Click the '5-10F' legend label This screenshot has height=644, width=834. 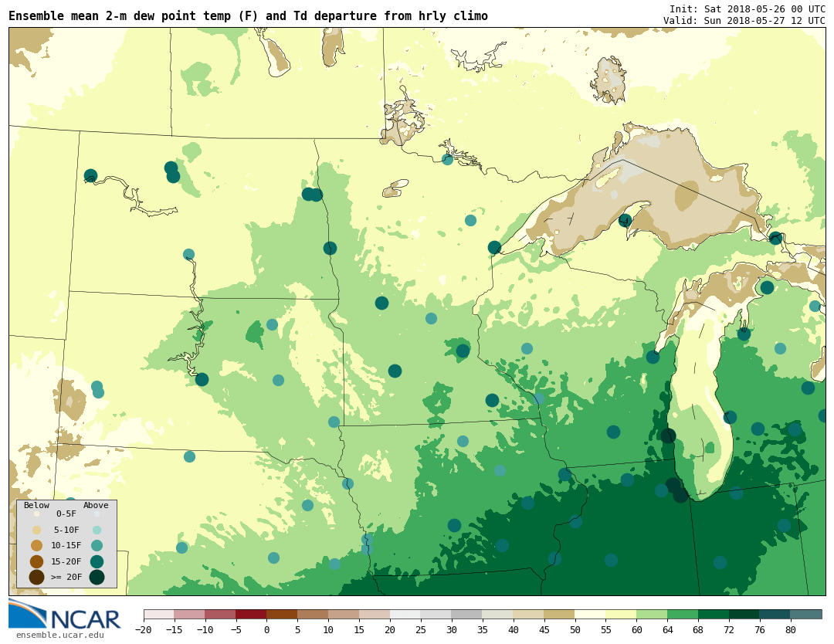[x=66, y=530]
